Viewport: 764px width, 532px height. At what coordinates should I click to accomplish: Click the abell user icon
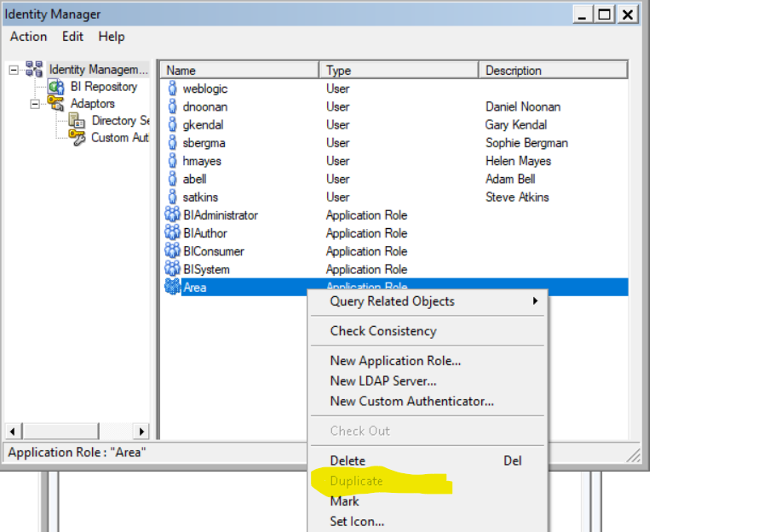172,179
